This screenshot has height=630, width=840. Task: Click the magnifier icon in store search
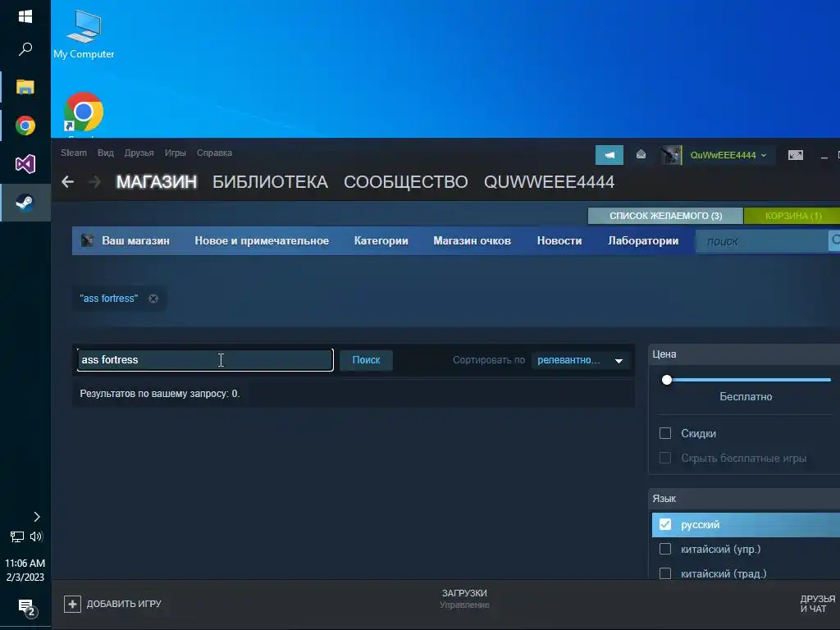coord(834,240)
